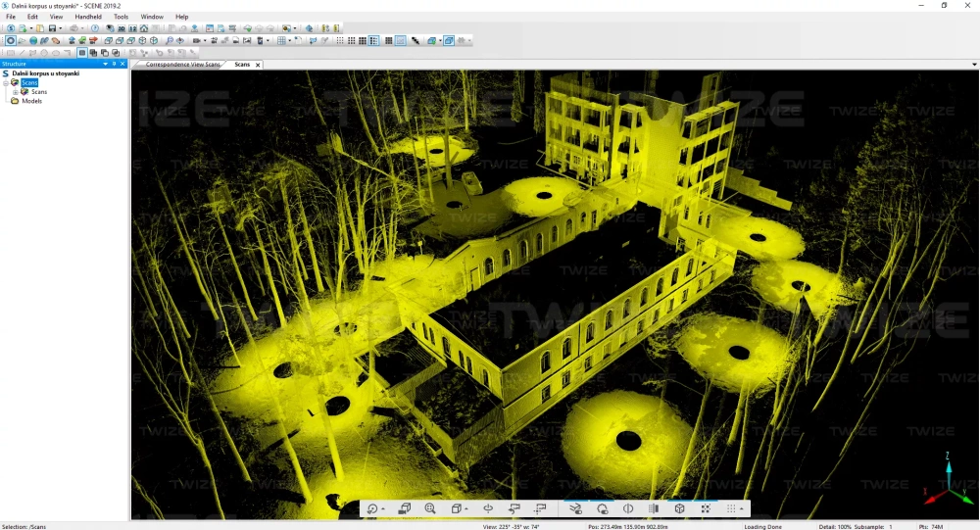Click the save icon in the top toolbar
This screenshot has width=980, height=530.
click(52, 28)
